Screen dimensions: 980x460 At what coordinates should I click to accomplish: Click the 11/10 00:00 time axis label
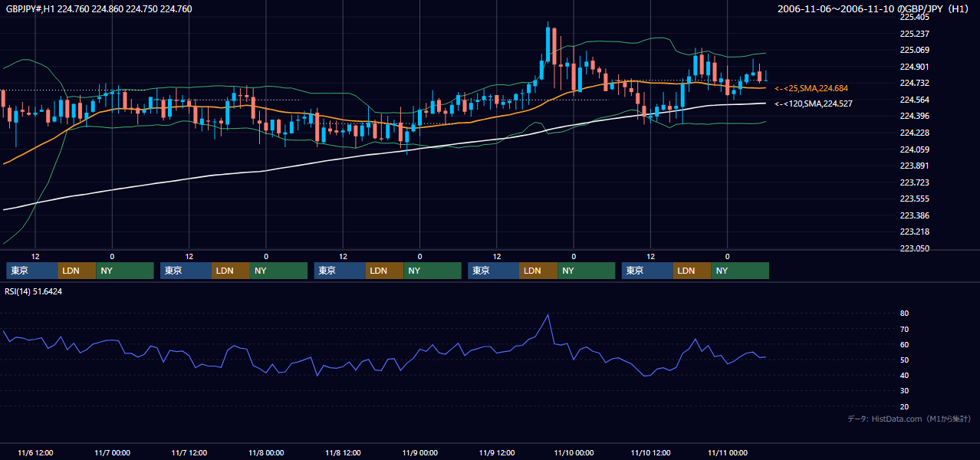pyautogui.click(x=574, y=453)
